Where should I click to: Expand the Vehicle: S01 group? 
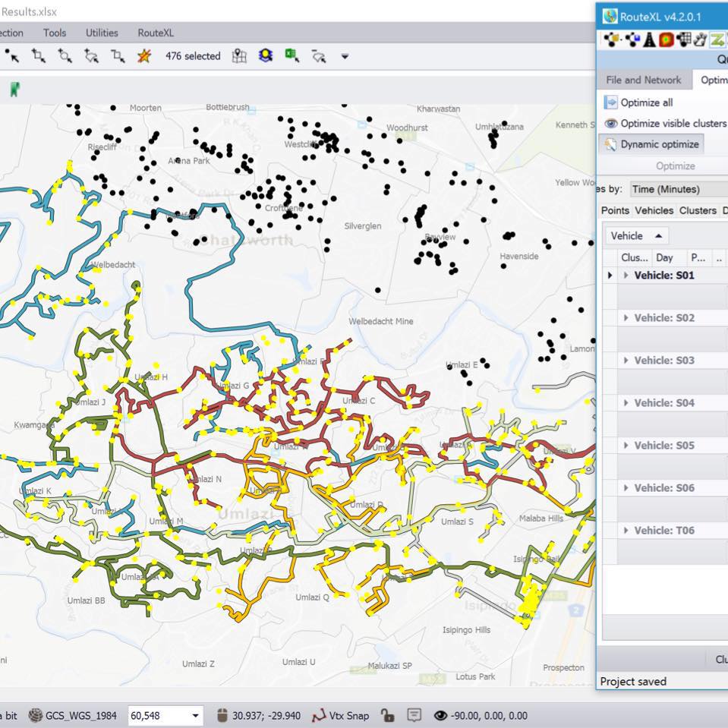pos(626,276)
